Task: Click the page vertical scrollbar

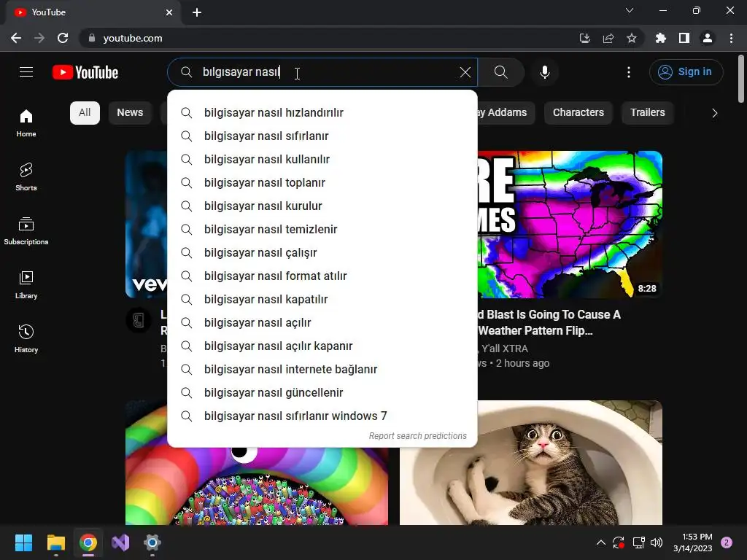Action: click(741, 79)
